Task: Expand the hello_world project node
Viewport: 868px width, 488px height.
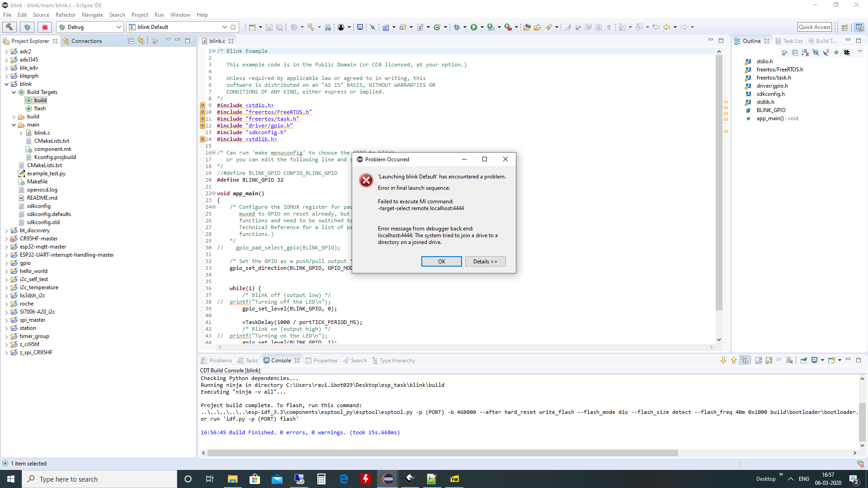Action: 7,271
